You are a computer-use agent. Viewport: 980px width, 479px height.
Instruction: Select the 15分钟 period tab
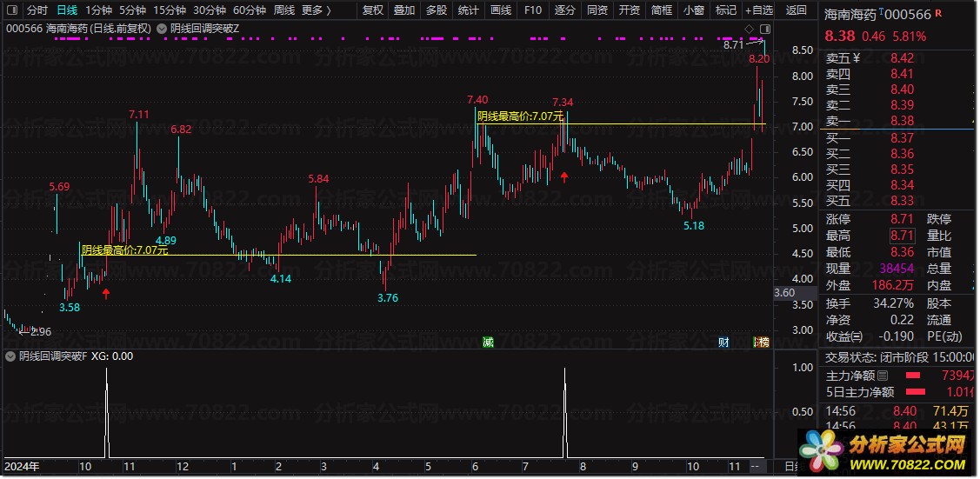170,10
